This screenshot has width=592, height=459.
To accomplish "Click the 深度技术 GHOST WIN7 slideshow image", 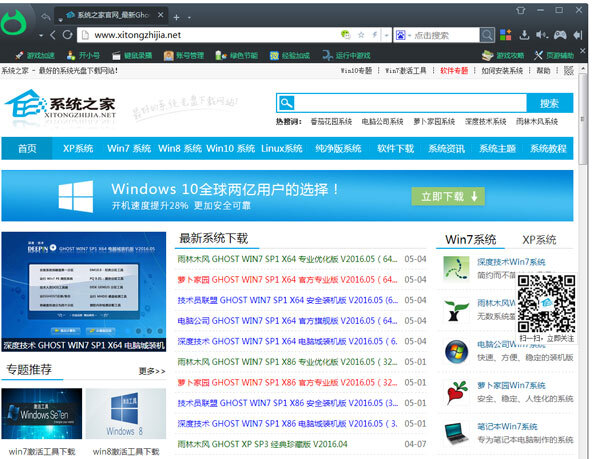I will tap(83, 291).
